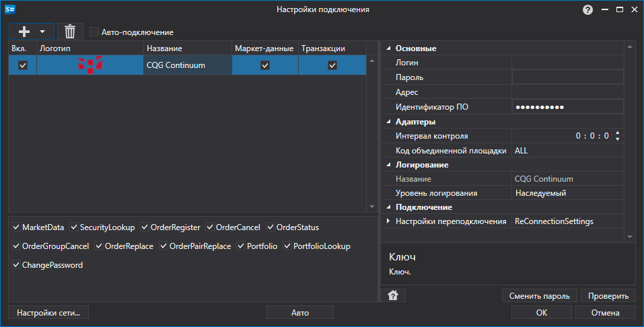Uncheck the OrderStatus checkbox
Screen dimensions: 644x327
point(271,227)
